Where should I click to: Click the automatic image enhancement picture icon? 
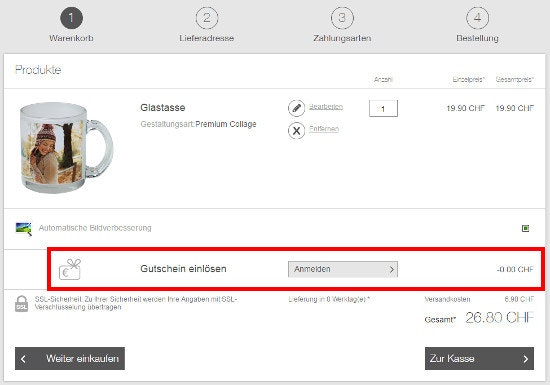[24, 229]
